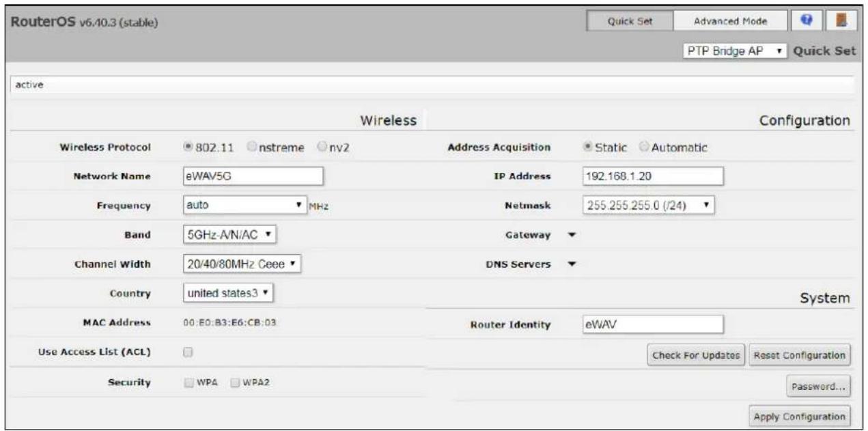Enable WPA security checkbox
Screen dimensions: 868x431
[x=189, y=383]
